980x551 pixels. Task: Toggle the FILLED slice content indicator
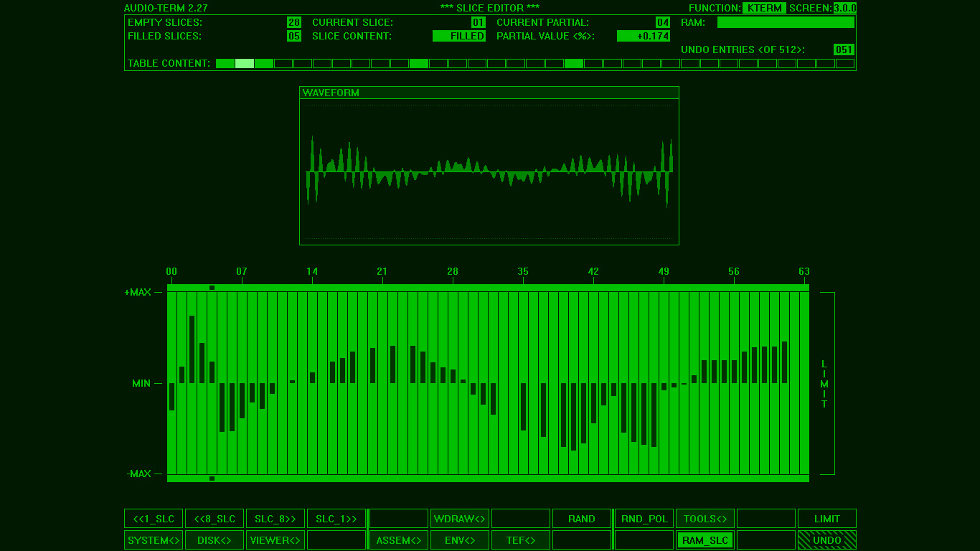point(459,36)
